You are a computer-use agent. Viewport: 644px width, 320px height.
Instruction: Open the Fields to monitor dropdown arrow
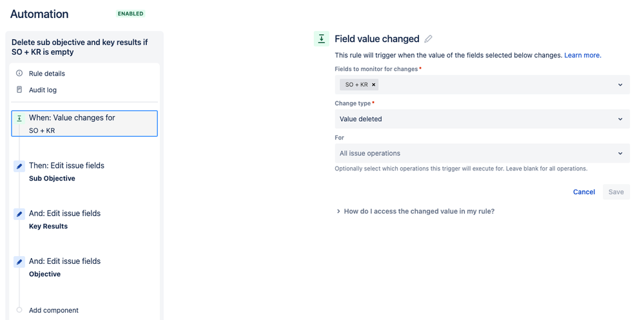coord(620,85)
